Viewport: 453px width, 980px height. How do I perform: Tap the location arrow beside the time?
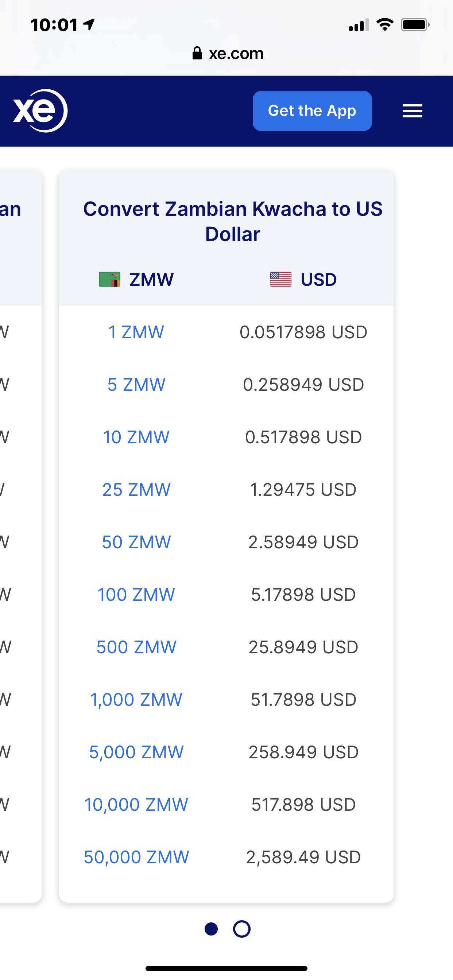pyautogui.click(x=89, y=25)
